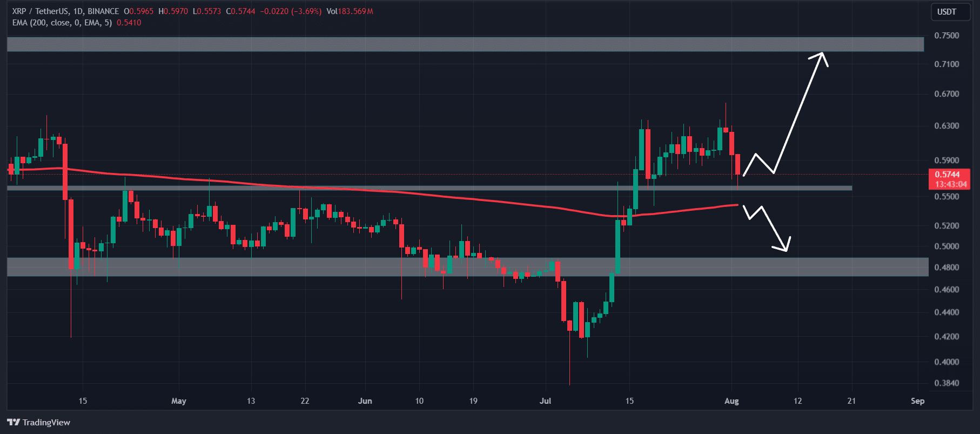The width and height of the screenshot is (980, 434).
Task: Click the change value -0.0220 (-3.69%)
Action: pos(291,11)
